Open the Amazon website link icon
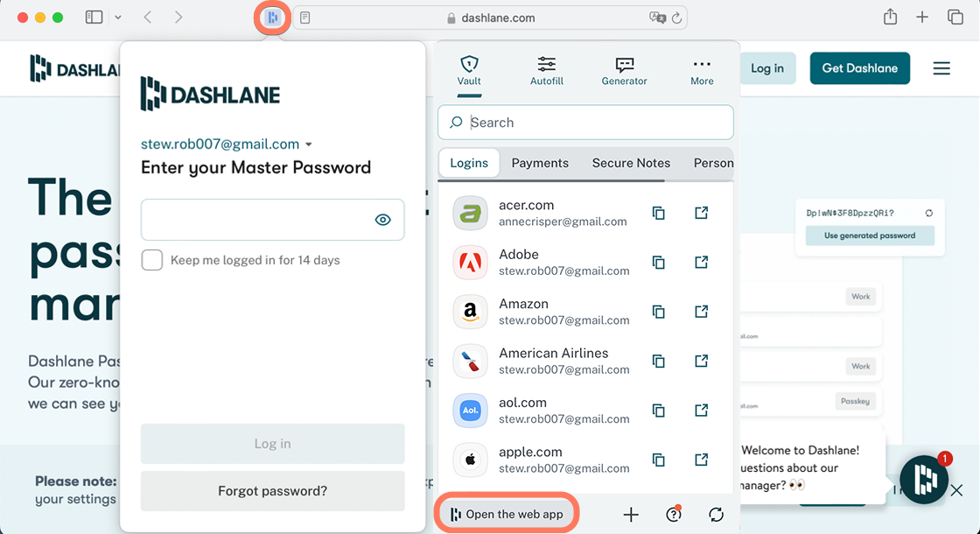The height and width of the screenshot is (534, 980). [x=701, y=312]
